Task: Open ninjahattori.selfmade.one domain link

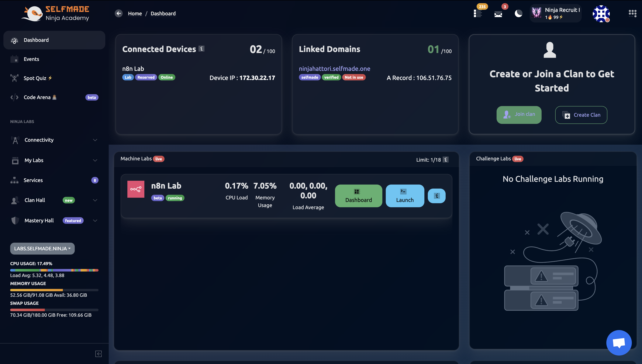Action: (335, 69)
